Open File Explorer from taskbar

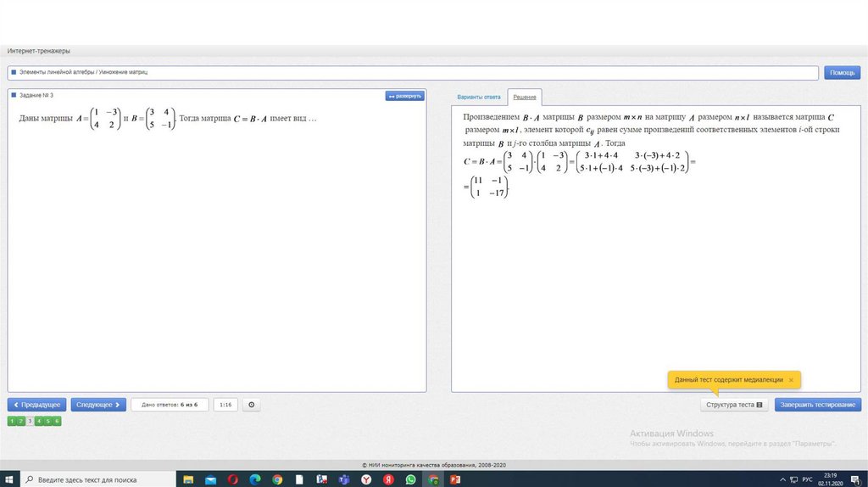click(x=188, y=479)
